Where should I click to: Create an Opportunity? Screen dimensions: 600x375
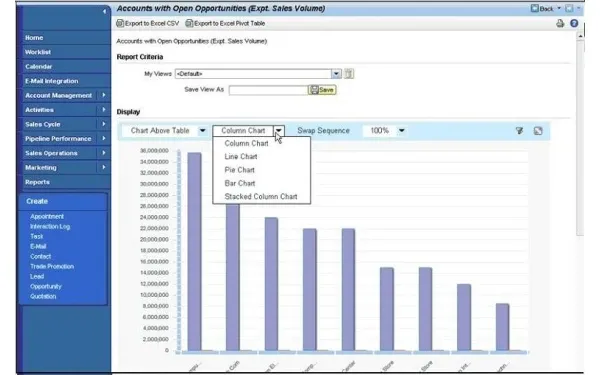click(46, 286)
